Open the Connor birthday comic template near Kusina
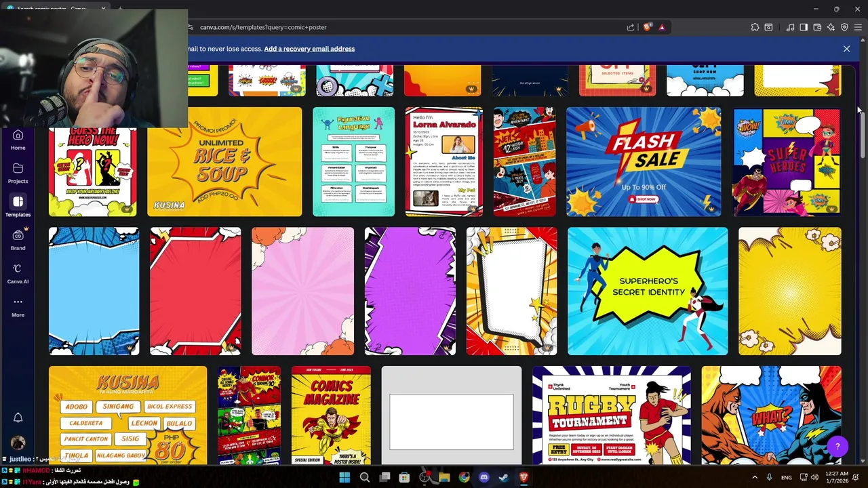This screenshot has width=868, height=488. pos(249,415)
